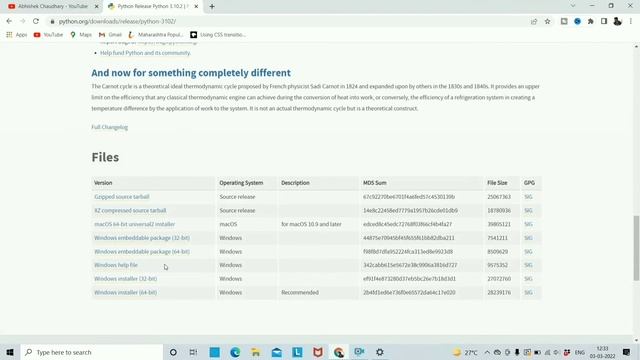Open the Chrome profile avatar
The image size is (640, 360).
click(617, 21)
